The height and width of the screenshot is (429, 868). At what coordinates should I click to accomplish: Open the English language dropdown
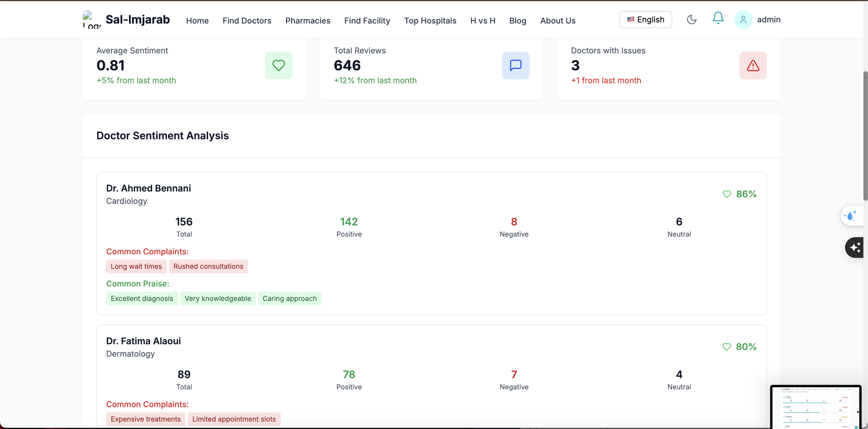click(645, 20)
